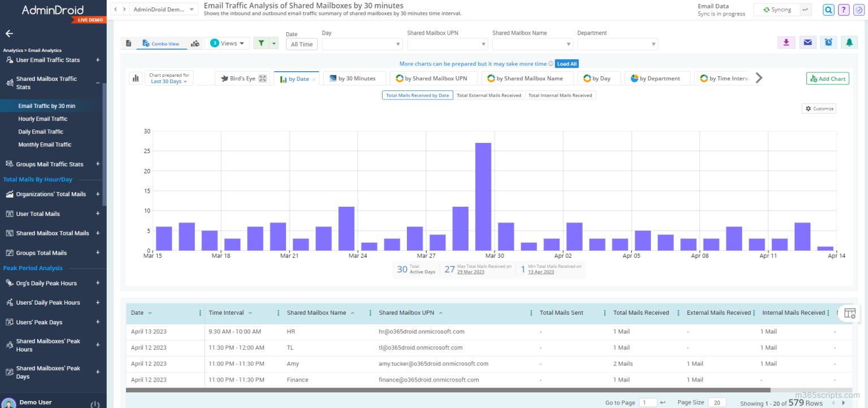
Task: Open the schedule report alarm icon
Action: click(x=828, y=42)
